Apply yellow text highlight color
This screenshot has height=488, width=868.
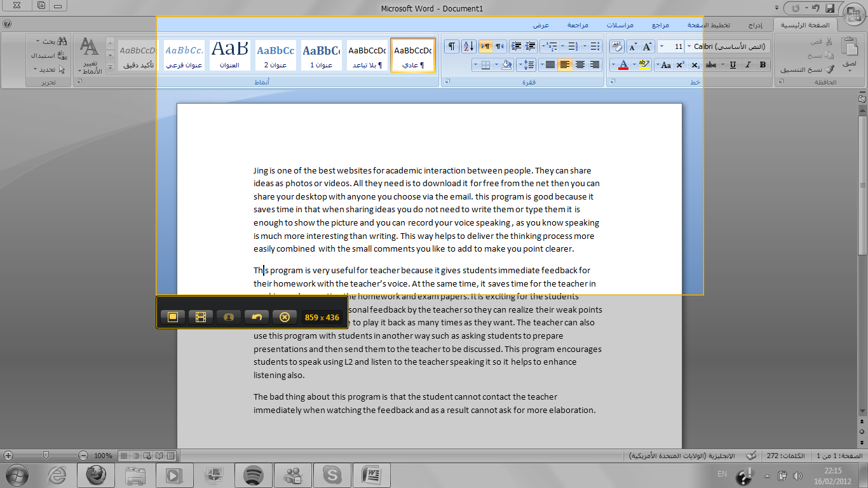[x=644, y=65]
